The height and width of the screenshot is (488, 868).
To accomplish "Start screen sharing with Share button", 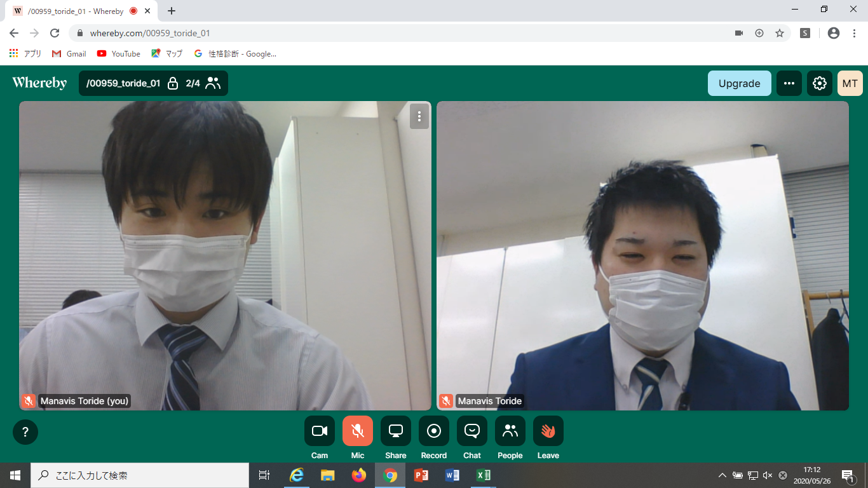I will (396, 431).
